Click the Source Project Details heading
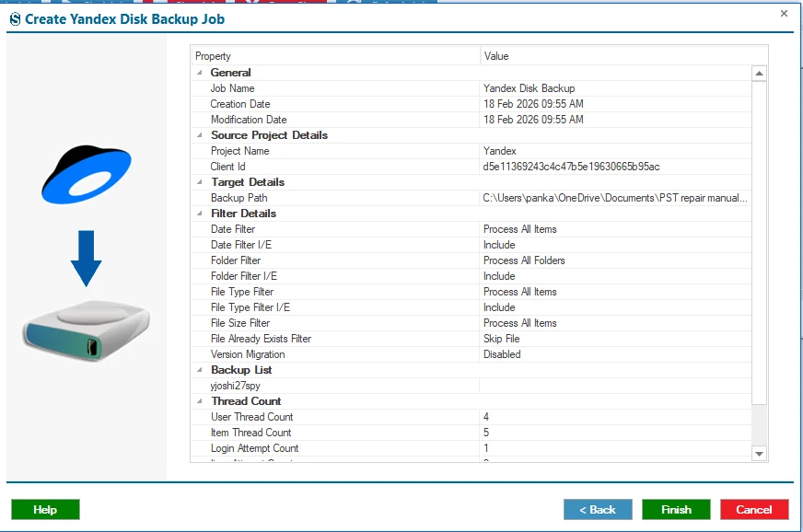 [270, 135]
